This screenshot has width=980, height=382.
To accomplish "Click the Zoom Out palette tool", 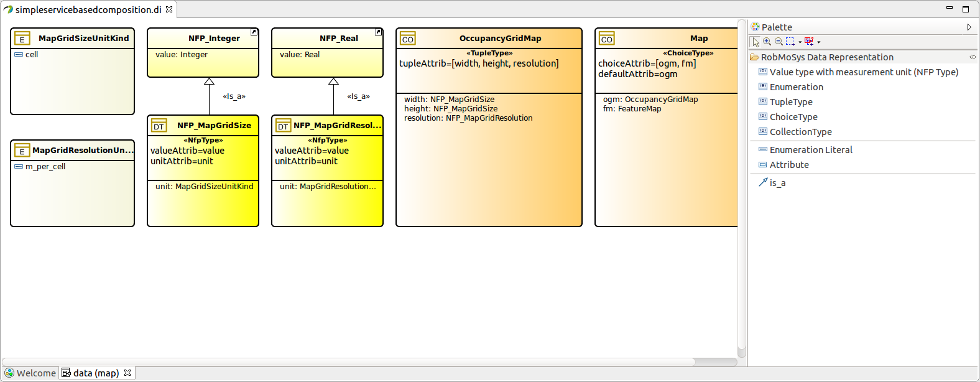I will [x=779, y=42].
